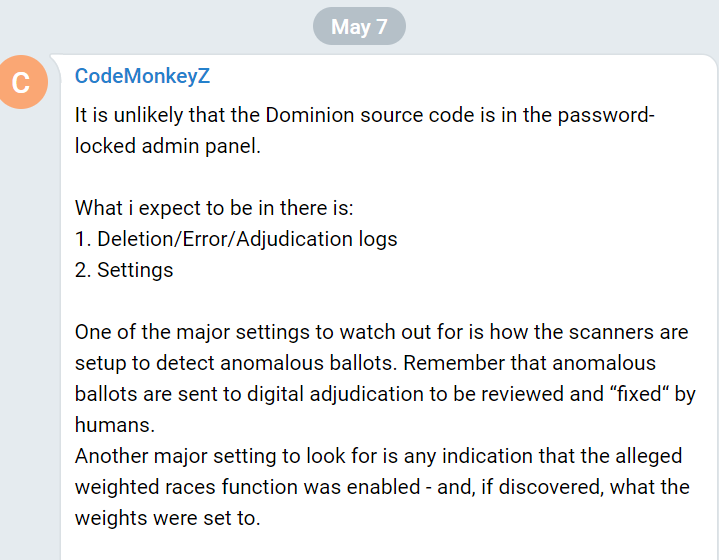The width and height of the screenshot is (719, 560).
Task: Click the word Dominion in message
Action: coord(310,115)
